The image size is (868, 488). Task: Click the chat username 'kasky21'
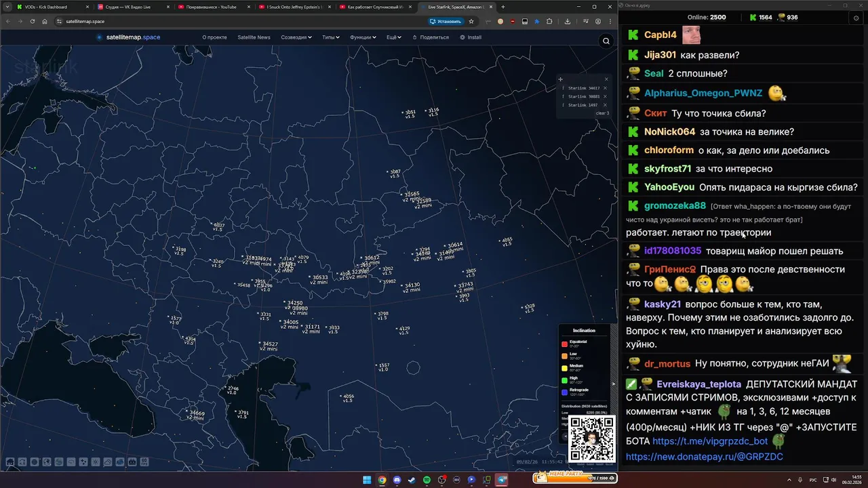pyautogui.click(x=663, y=304)
